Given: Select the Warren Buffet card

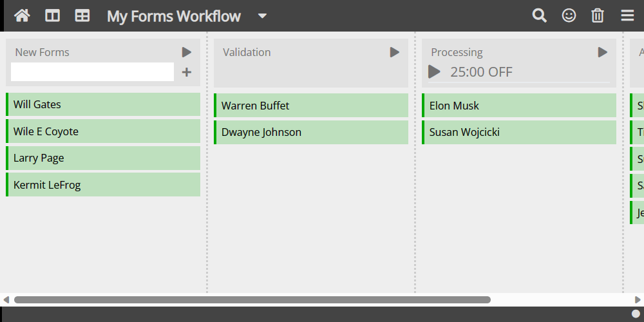Looking at the screenshot, I should (x=311, y=106).
